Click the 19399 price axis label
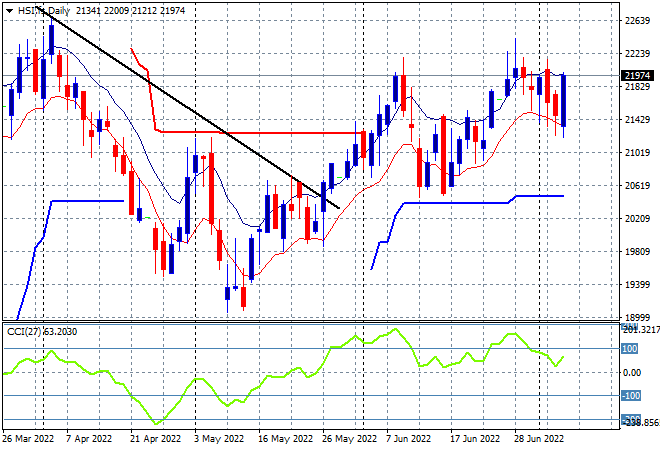The width and height of the screenshot is (660, 450). coord(637,285)
